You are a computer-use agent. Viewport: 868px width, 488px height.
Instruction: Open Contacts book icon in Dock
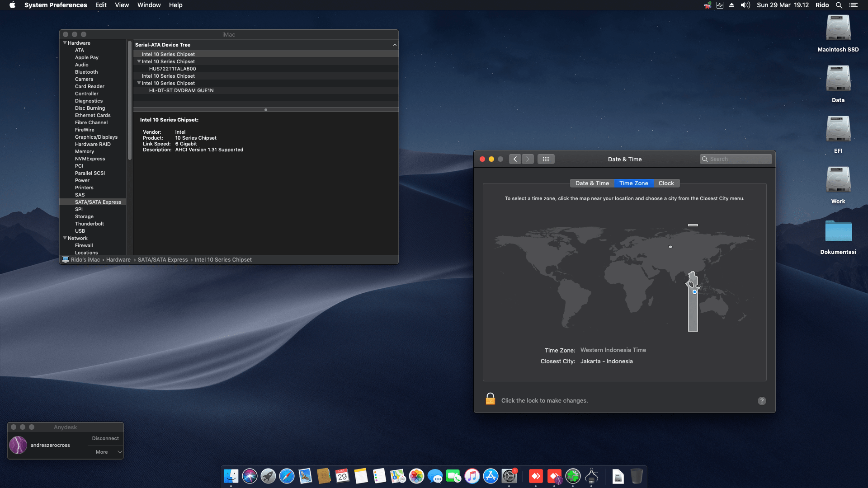[324, 476]
